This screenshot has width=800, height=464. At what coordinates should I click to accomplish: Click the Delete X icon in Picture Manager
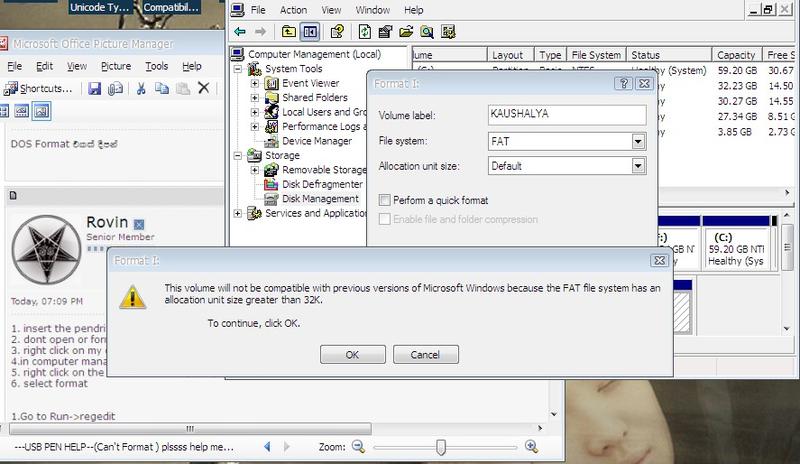tap(204, 88)
